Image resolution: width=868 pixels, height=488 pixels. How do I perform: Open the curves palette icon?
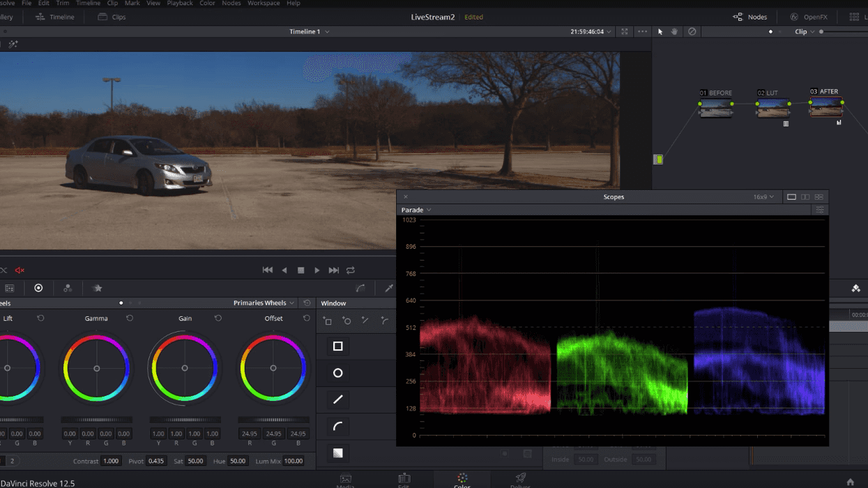click(360, 288)
